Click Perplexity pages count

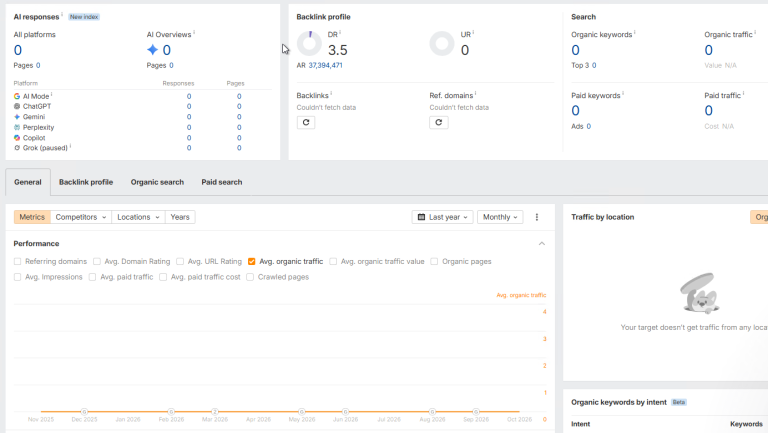pyautogui.click(x=239, y=127)
